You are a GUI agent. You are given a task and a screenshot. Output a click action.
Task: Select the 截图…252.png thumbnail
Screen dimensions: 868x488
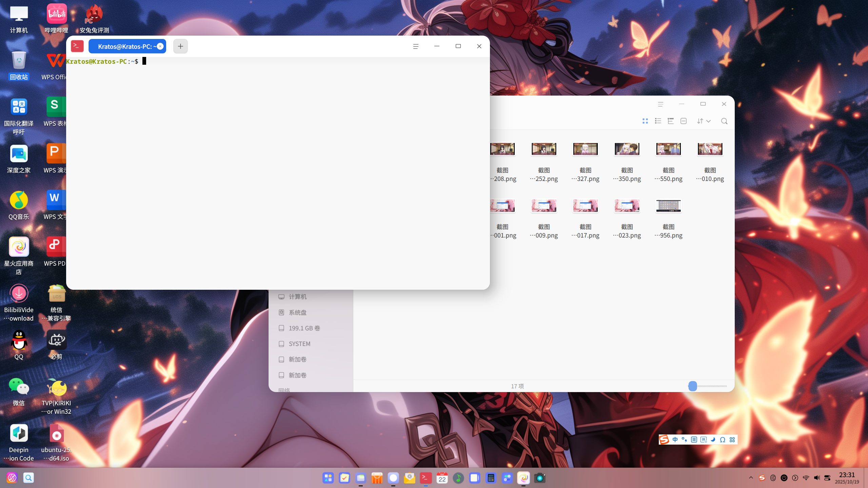[544, 149]
